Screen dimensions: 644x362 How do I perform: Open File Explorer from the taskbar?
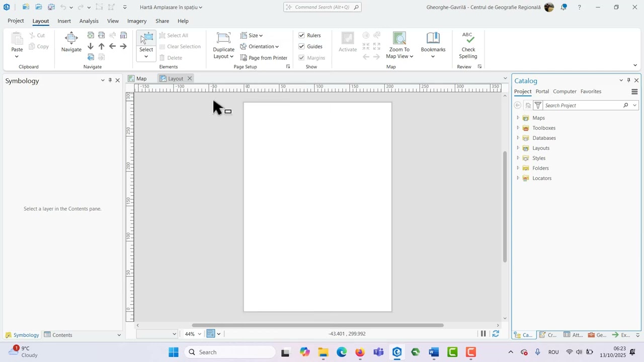(323, 352)
